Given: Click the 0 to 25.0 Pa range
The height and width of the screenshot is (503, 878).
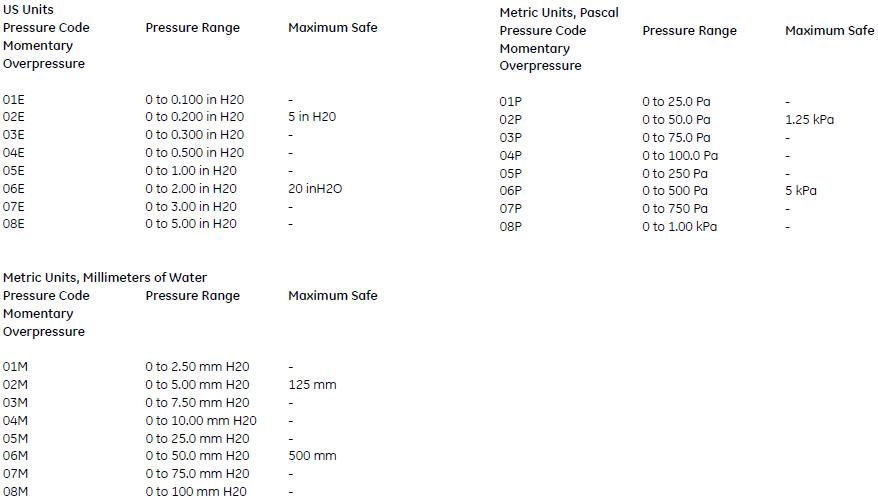Looking at the screenshot, I should click(x=676, y=102).
